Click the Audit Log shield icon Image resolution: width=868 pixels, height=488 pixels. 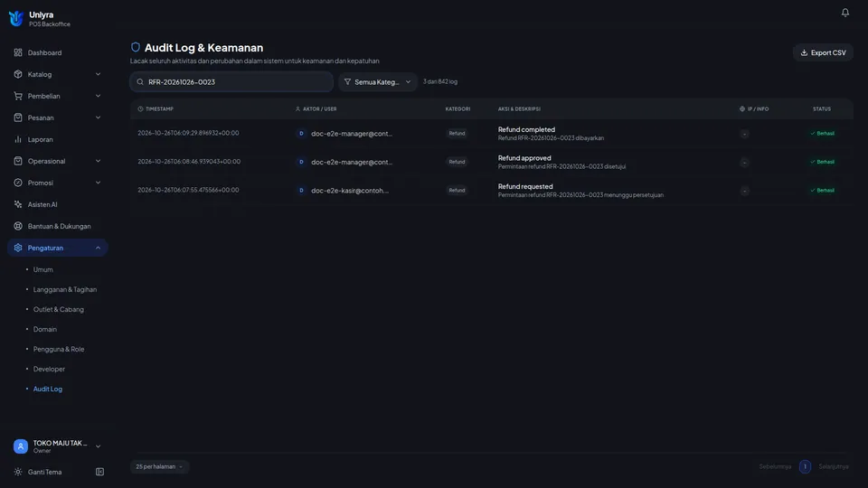click(x=135, y=47)
